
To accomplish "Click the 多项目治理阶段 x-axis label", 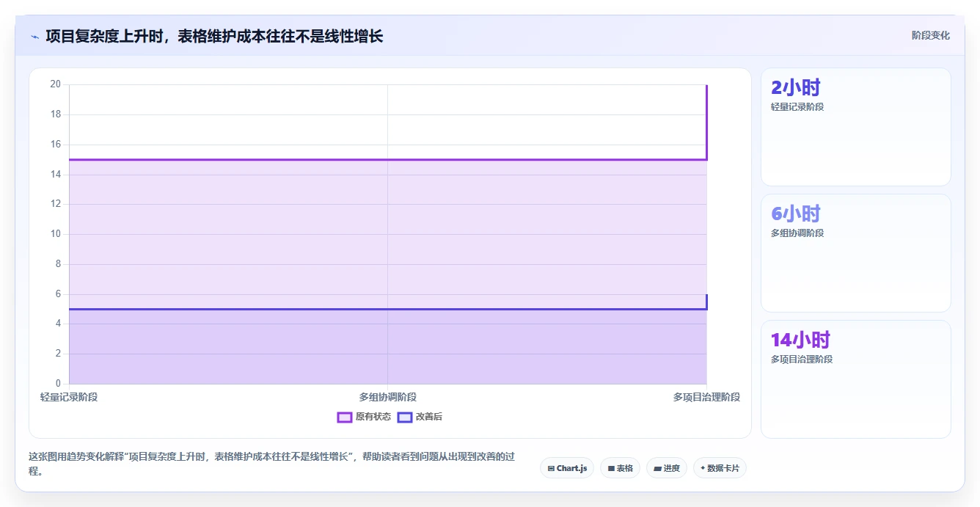I will point(706,397).
